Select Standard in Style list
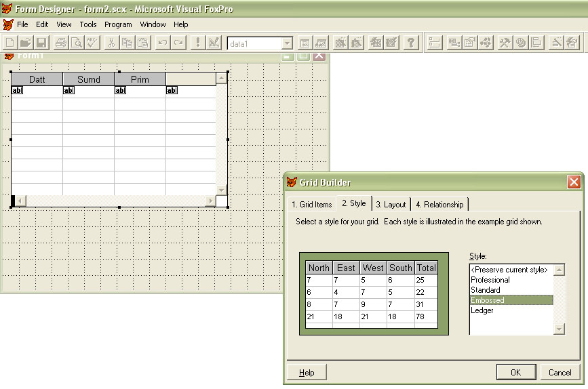 (x=511, y=290)
